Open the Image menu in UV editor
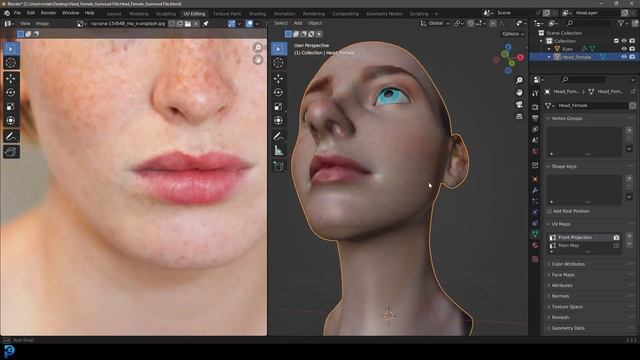This screenshot has width=640, height=360. [x=42, y=24]
